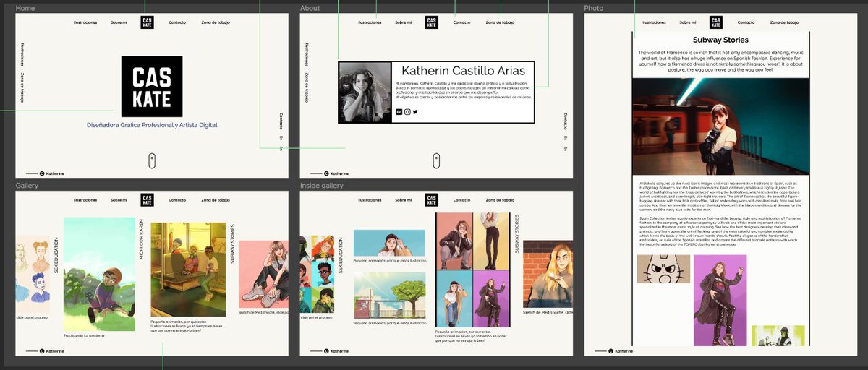868x370 pixels.
Task: Click Ilustraciones in Home artboard top nav
Action: pos(85,22)
